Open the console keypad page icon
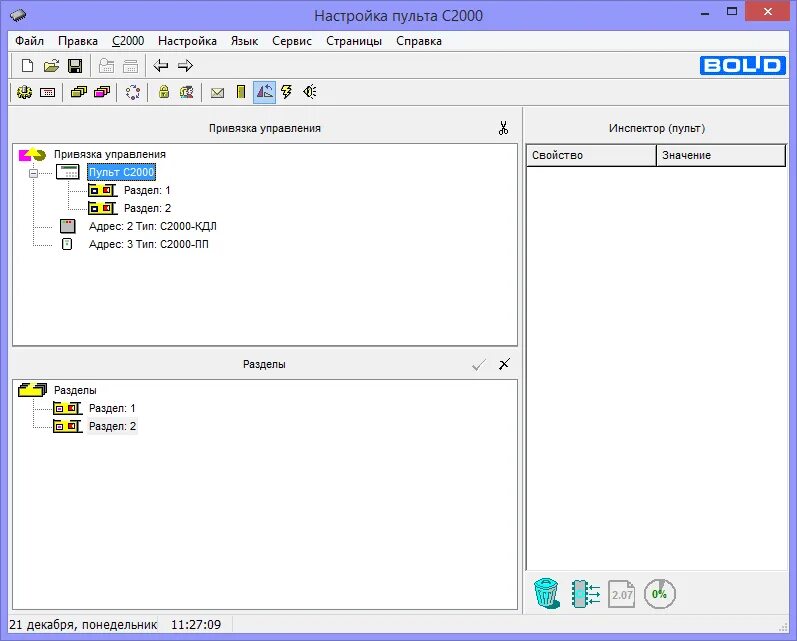The width and height of the screenshot is (797, 641). pos(47,92)
